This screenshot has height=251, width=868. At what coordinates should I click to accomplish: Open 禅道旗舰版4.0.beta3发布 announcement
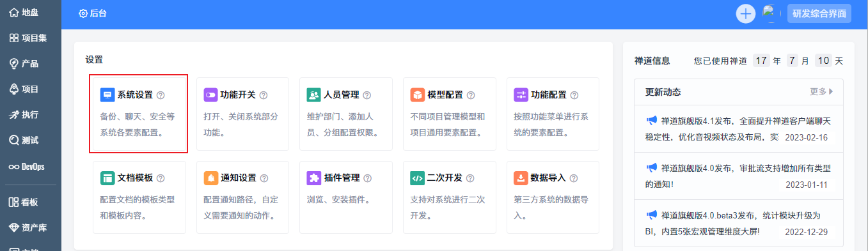click(x=738, y=222)
